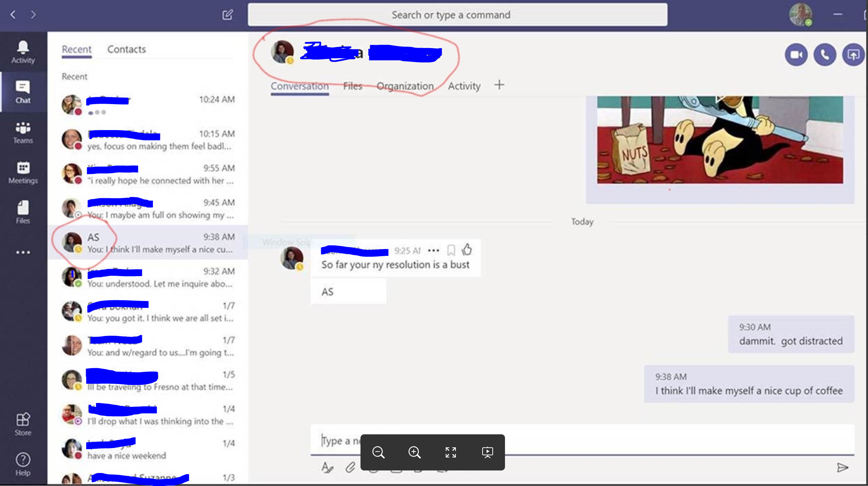Screen dimensions: 868x486
Task: Click the share screen button
Action: coord(853,55)
